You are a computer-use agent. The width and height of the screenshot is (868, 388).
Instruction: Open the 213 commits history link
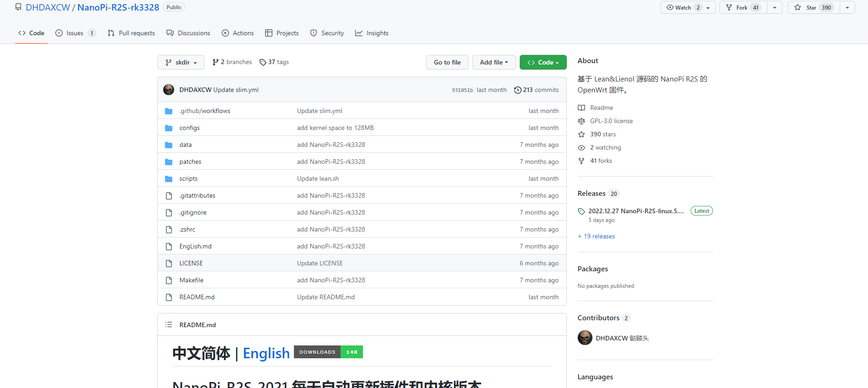[x=536, y=90]
